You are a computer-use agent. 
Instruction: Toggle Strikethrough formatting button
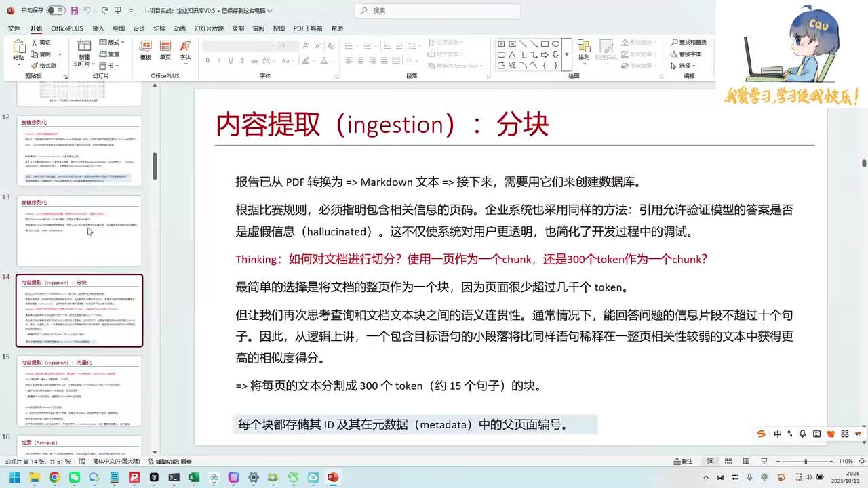254,60
